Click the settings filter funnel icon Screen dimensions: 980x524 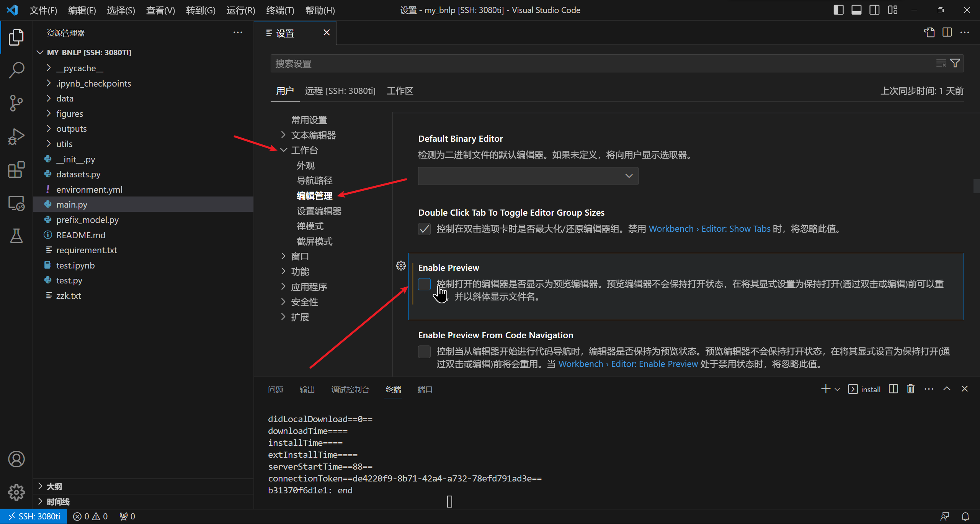[x=955, y=63]
